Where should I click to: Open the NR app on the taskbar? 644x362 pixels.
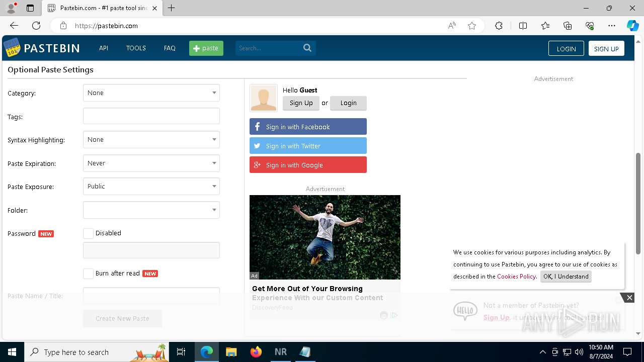point(280,352)
